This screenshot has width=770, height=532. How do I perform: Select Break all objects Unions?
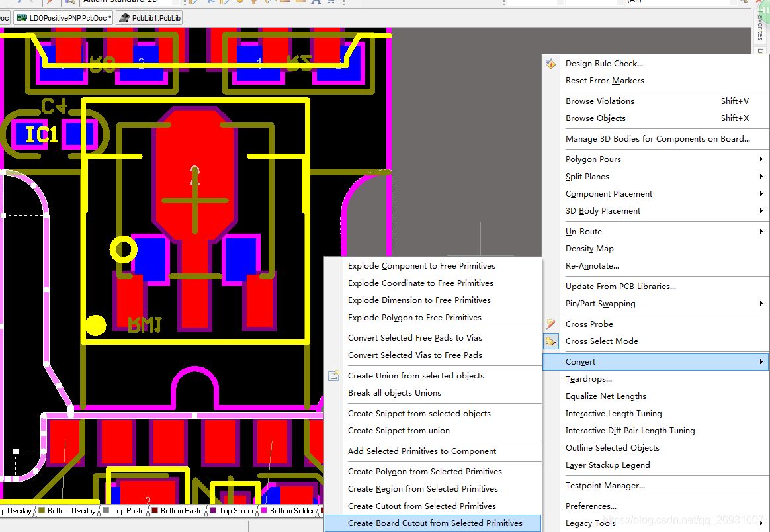pos(433,393)
